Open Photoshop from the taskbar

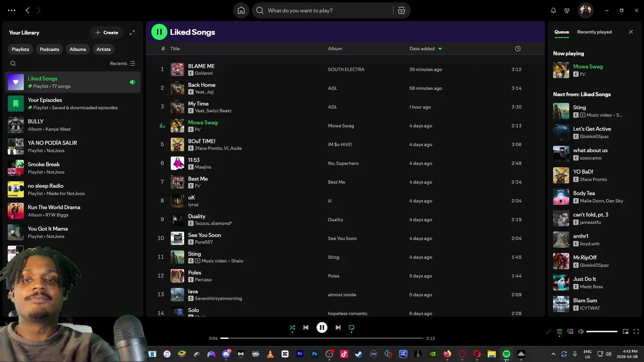point(314,354)
